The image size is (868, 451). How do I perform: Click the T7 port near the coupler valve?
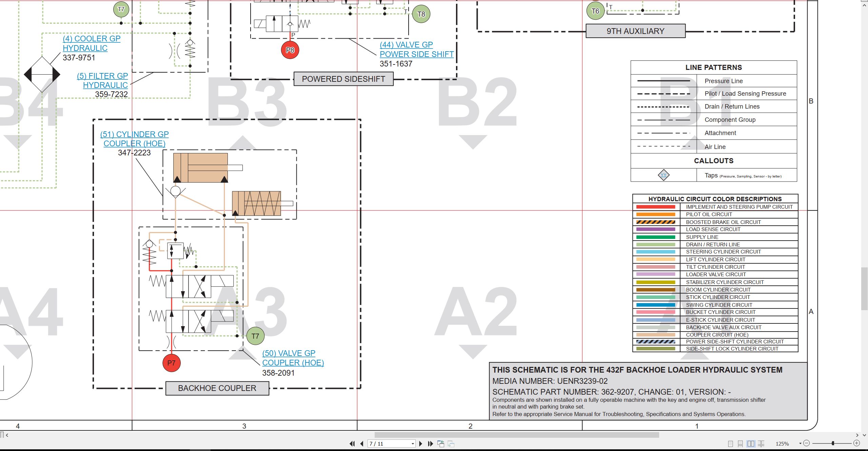point(255,336)
